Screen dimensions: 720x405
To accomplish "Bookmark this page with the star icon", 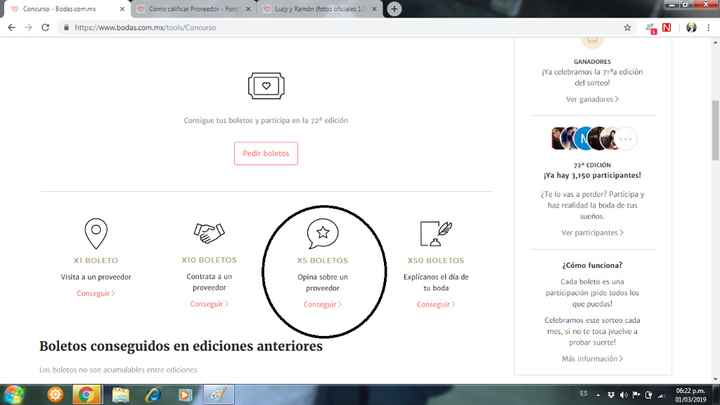I will [x=627, y=27].
